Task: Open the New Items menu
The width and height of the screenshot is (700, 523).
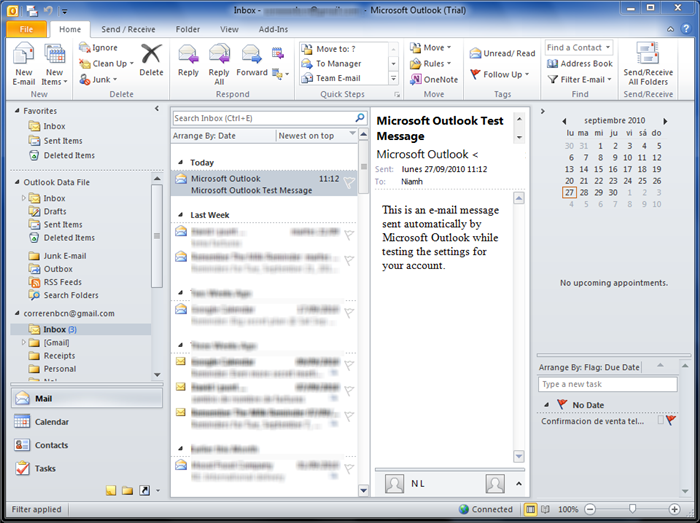Action: (54, 63)
